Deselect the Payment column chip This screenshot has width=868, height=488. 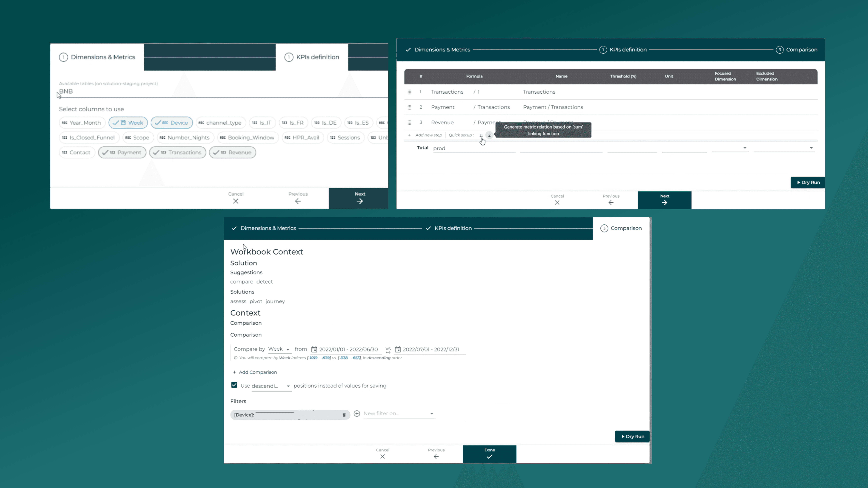click(x=122, y=152)
